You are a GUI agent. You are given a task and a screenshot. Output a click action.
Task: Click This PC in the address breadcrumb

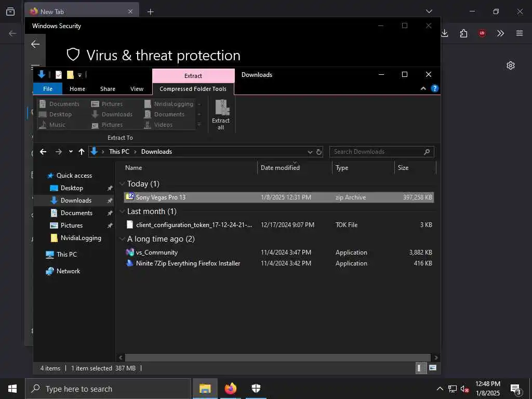119,152
